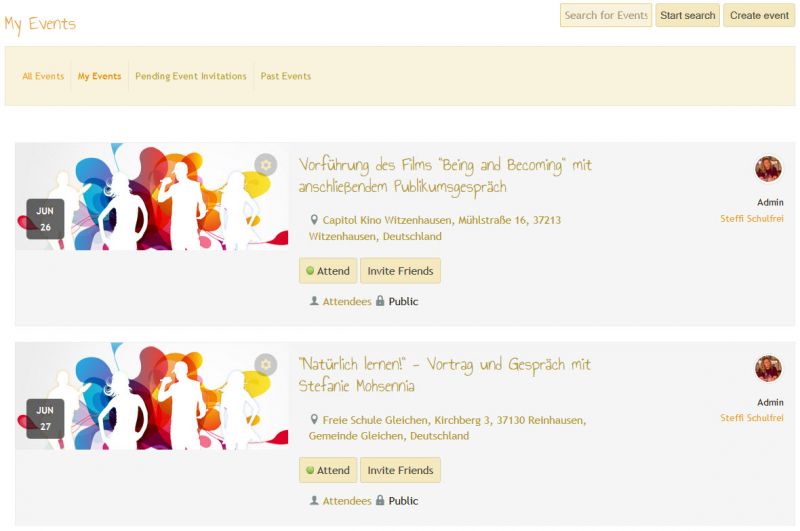Open Pending Event Invitations tab

coord(191,76)
